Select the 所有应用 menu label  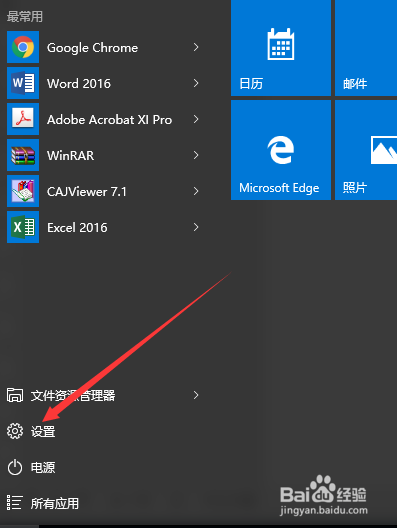click(55, 503)
